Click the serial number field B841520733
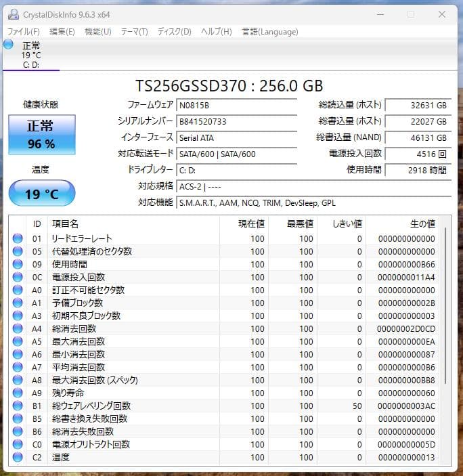Image resolution: width=463 pixels, height=476 pixels. tap(237, 121)
